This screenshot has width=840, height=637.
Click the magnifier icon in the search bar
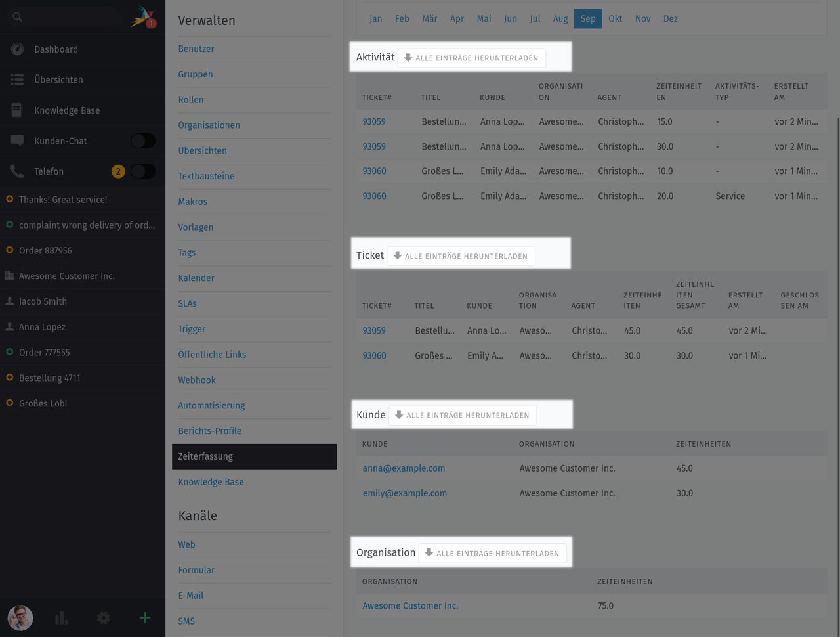[16, 16]
